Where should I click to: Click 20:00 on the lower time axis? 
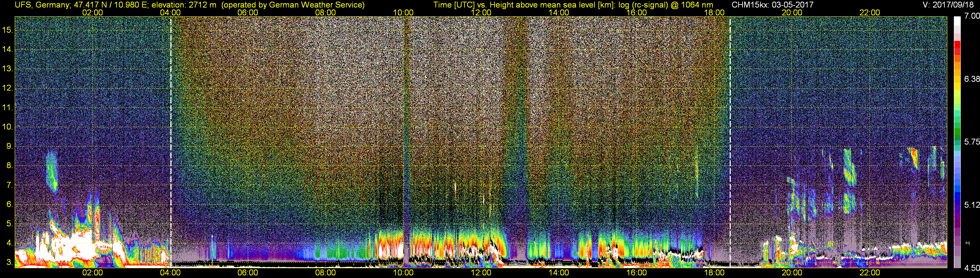coord(792,273)
